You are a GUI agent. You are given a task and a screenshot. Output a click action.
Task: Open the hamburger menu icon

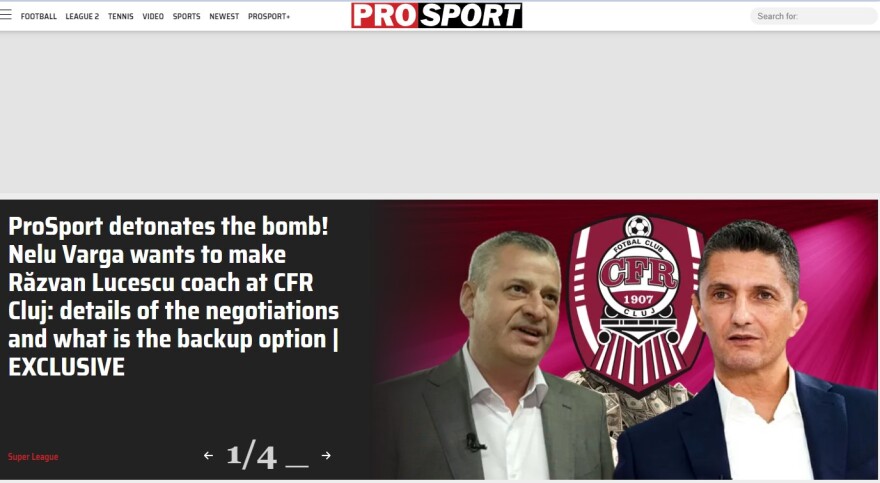pyautogui.click(x=6, y=14)
